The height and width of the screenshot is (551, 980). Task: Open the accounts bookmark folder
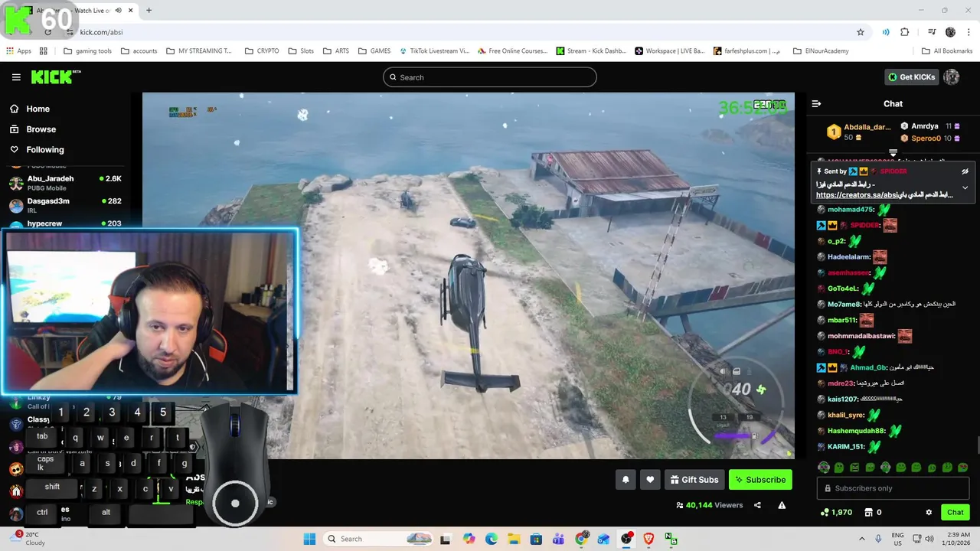pos(138,51)
